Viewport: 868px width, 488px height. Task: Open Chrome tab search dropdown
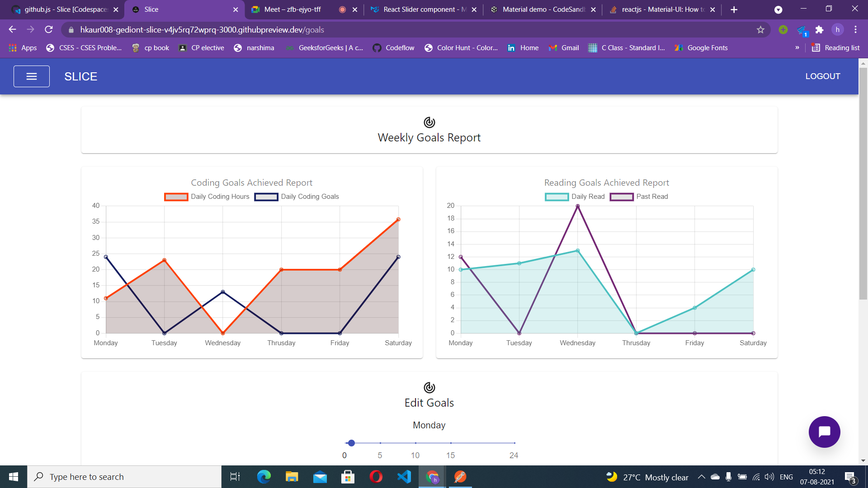(x=778, y=9)
